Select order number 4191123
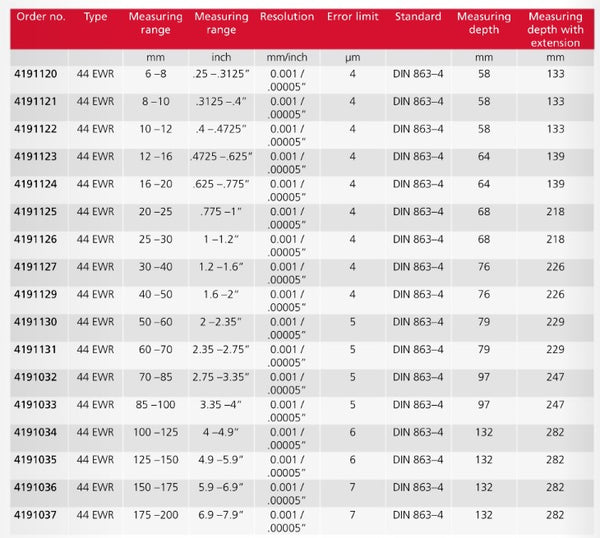The image size is (600, 538). coord(36,156)
